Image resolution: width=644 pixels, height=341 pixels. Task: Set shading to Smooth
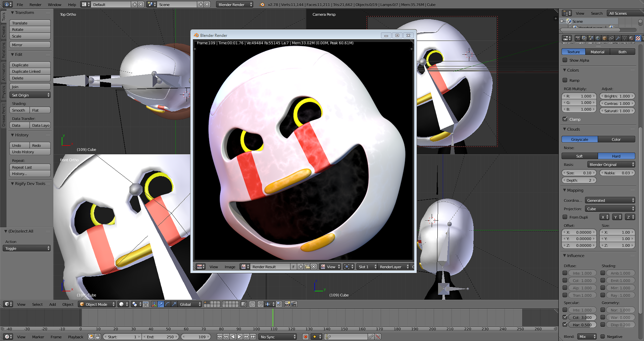[x=19, y=110]
